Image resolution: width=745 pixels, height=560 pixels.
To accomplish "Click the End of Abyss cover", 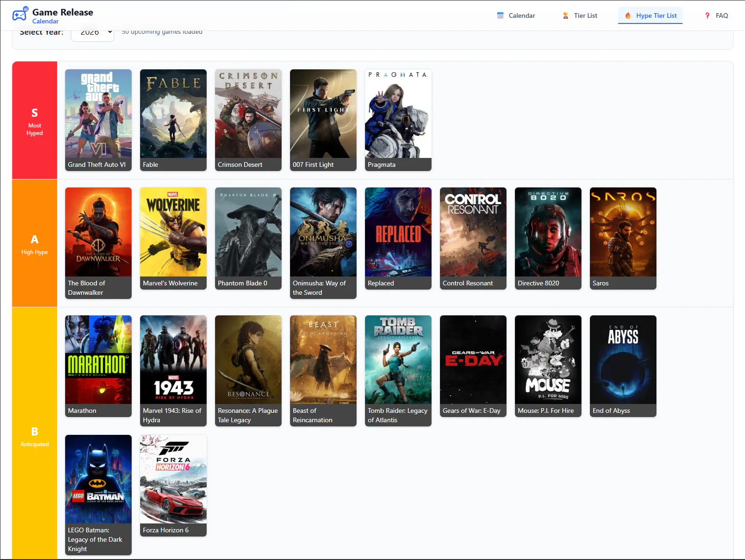I will (623, 359).
